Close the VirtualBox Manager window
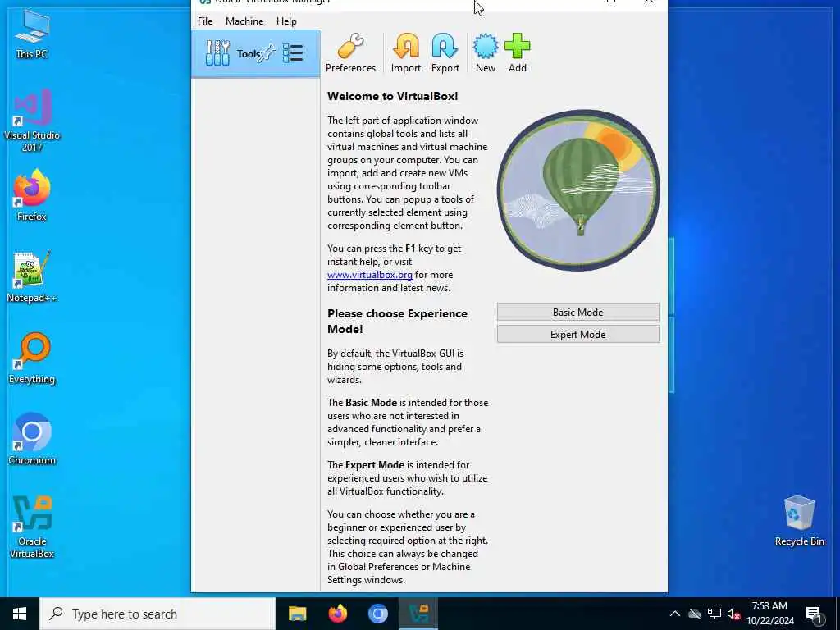 [649, 2]
